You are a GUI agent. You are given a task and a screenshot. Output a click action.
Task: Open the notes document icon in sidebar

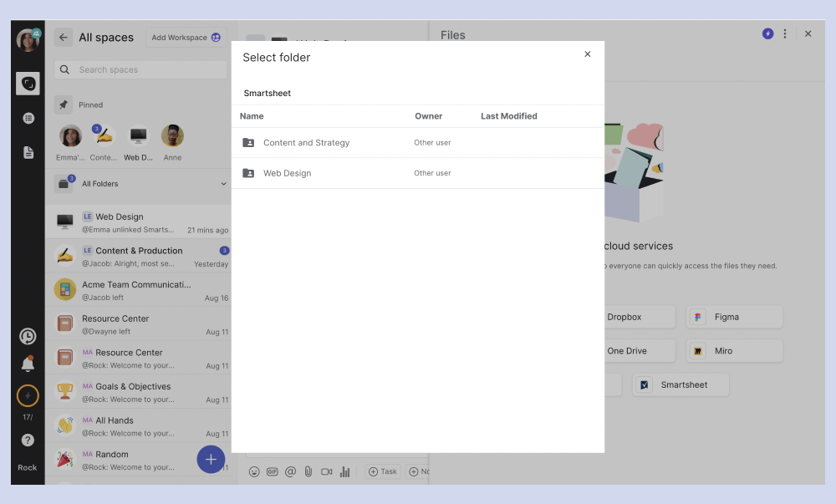pyautogui.click(x=28, y=152)
